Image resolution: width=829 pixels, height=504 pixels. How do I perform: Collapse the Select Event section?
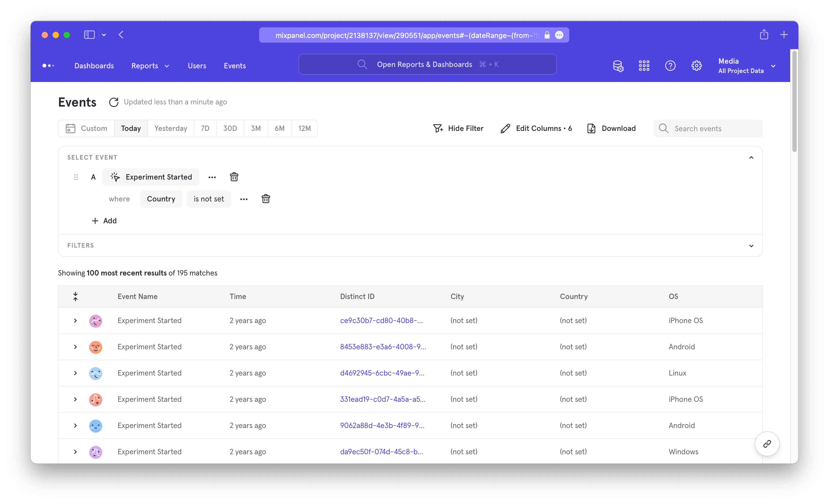pyautogui.click(x=751, y=157)
